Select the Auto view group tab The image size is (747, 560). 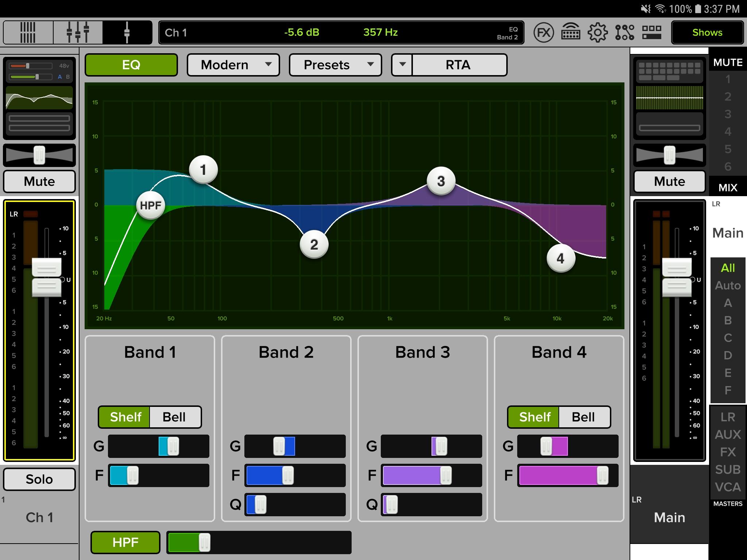(728, 285)
